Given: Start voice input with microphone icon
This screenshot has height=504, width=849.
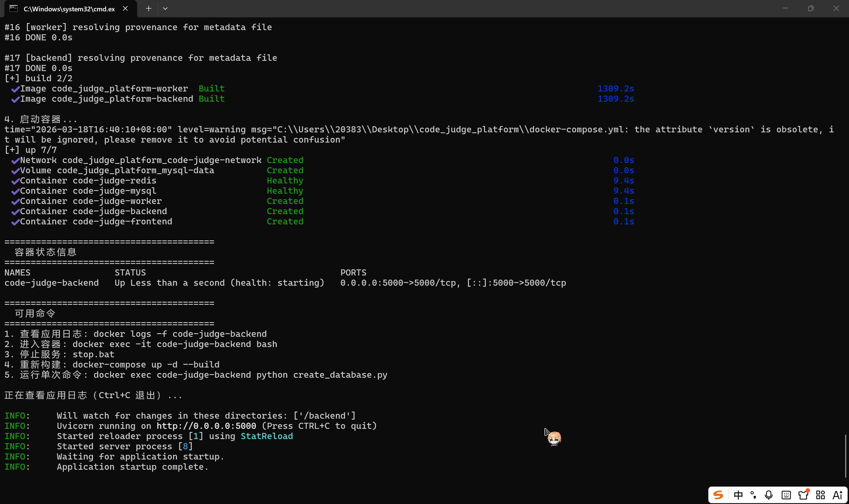Looking at the screenshot, I should tap(769, 495).
